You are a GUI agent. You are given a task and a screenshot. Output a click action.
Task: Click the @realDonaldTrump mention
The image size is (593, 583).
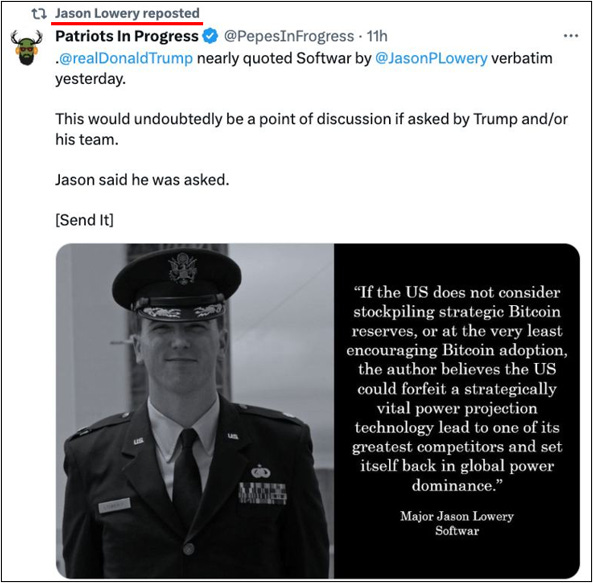[x=126, y=58]
